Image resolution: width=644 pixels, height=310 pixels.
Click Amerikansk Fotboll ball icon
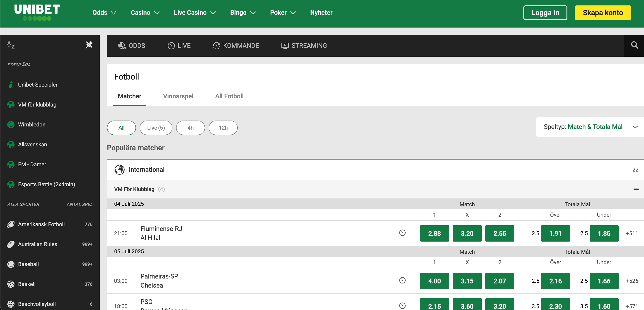[11, 224]
